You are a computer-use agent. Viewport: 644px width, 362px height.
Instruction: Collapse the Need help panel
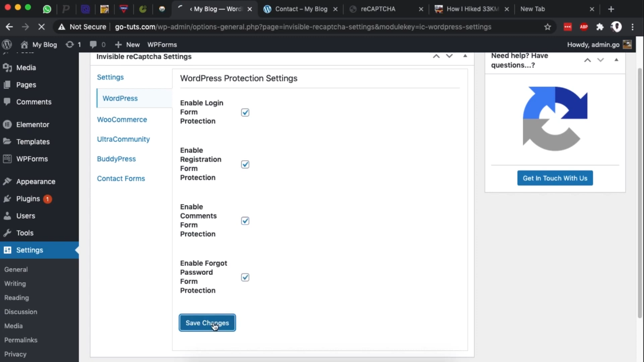[616, 60]
